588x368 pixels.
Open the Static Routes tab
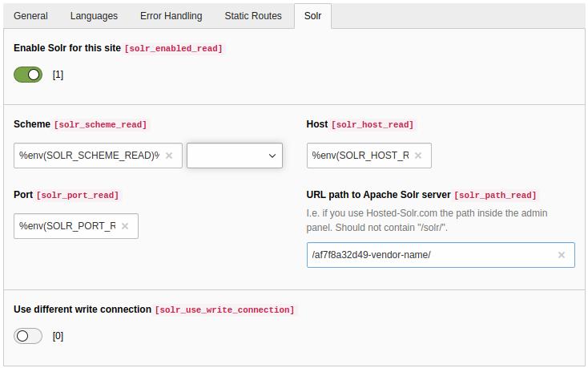[253, 16]
